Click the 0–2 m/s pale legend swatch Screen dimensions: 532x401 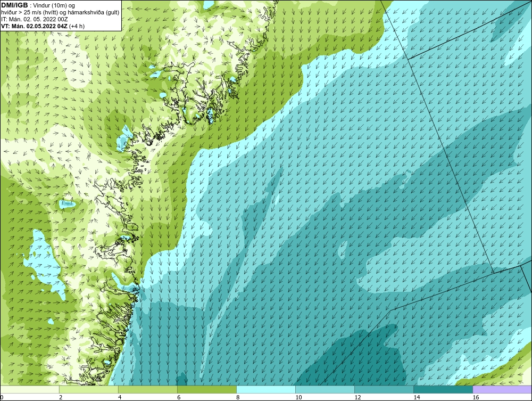[30, 389]
